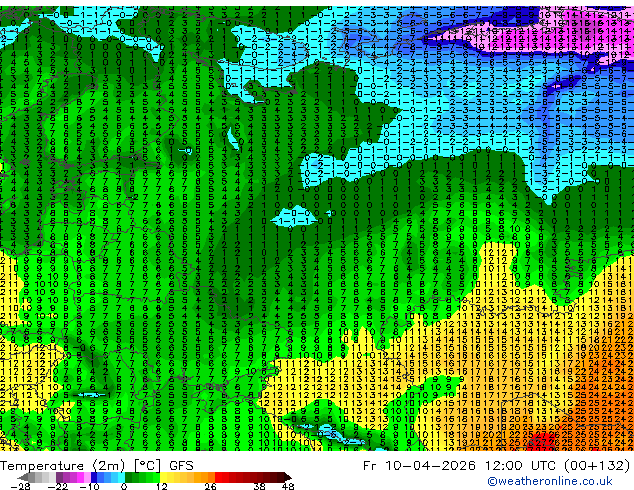Click the '-22' legend scale label
634x490 pixels.
57,486
